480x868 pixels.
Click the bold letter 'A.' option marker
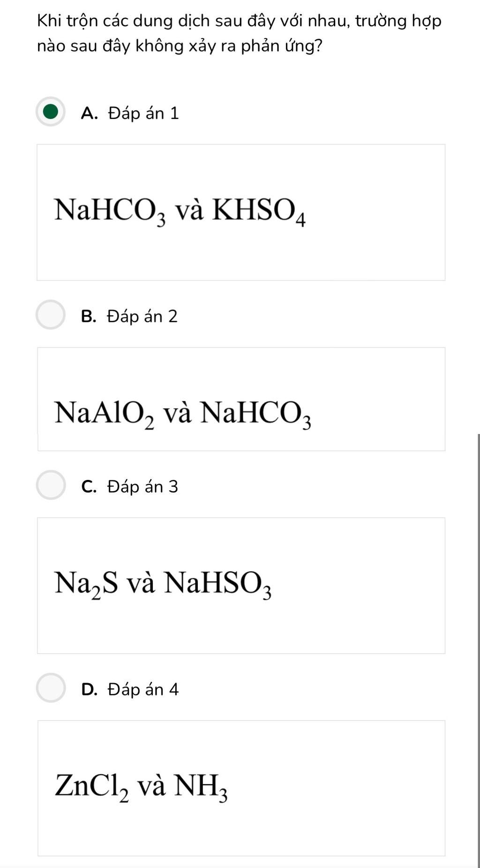[x=89, y=113]
